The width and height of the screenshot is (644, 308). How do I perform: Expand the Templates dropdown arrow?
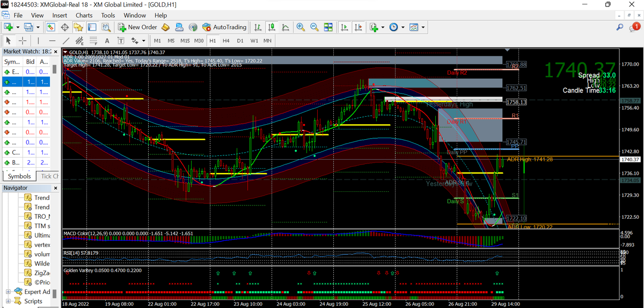tap(423, 27)
